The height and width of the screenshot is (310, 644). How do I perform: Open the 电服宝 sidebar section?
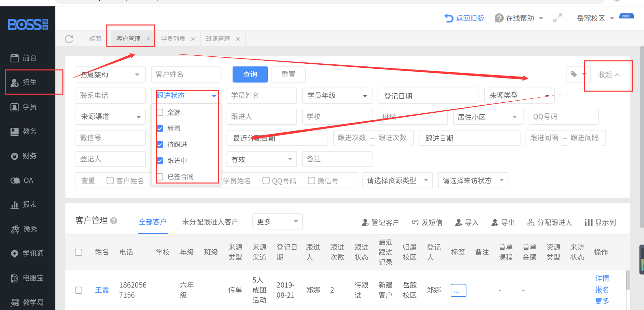[28, 278]
